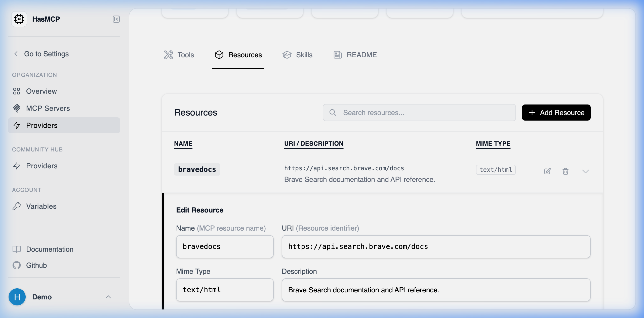Open Documentation from the sidebar
The height and width of the screenshot is (318, 644).
pos(50,249)
